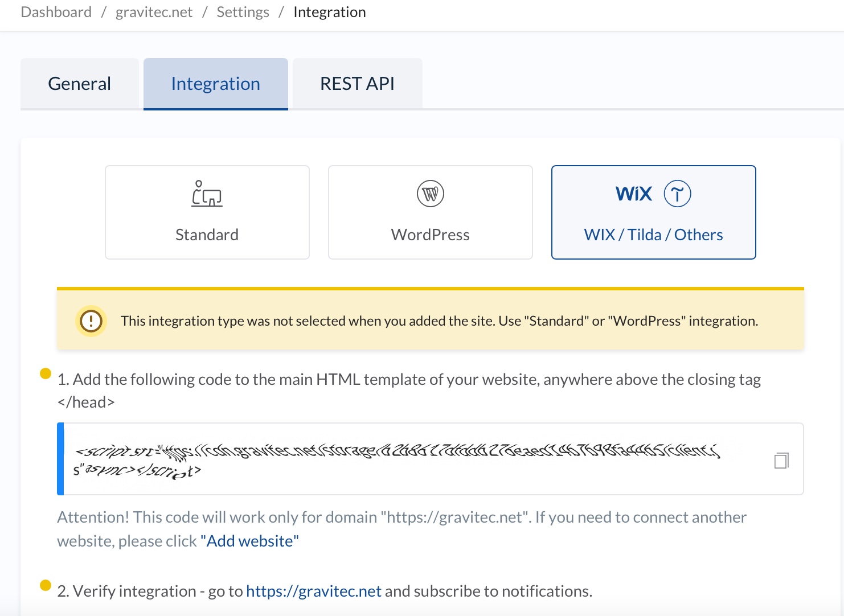Image resolution: width=844 pixels, height=616 pixels.
Task: Click the yellow bullet beside step 2
Action: [46, 585]
